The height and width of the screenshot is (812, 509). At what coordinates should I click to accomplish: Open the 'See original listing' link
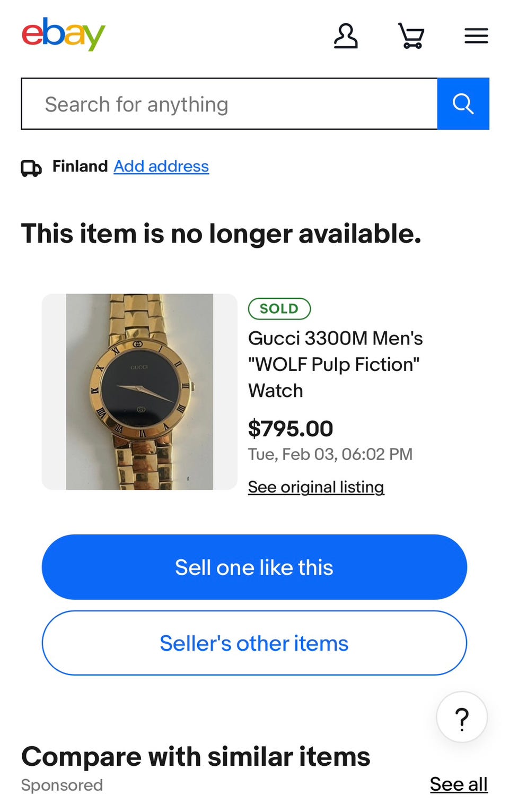(x=316, y=487)
